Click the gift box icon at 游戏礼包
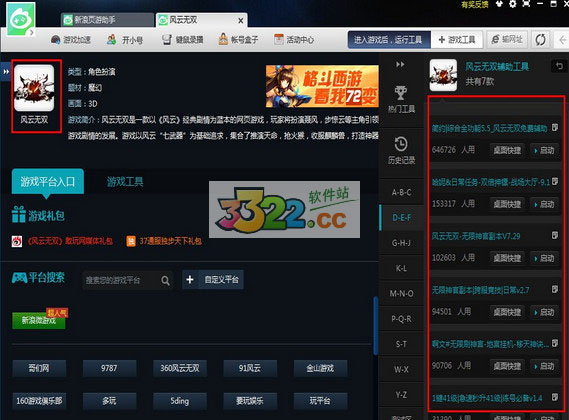Image resolution: width=569 pixels, height=420 pixels. click(19, 214)
